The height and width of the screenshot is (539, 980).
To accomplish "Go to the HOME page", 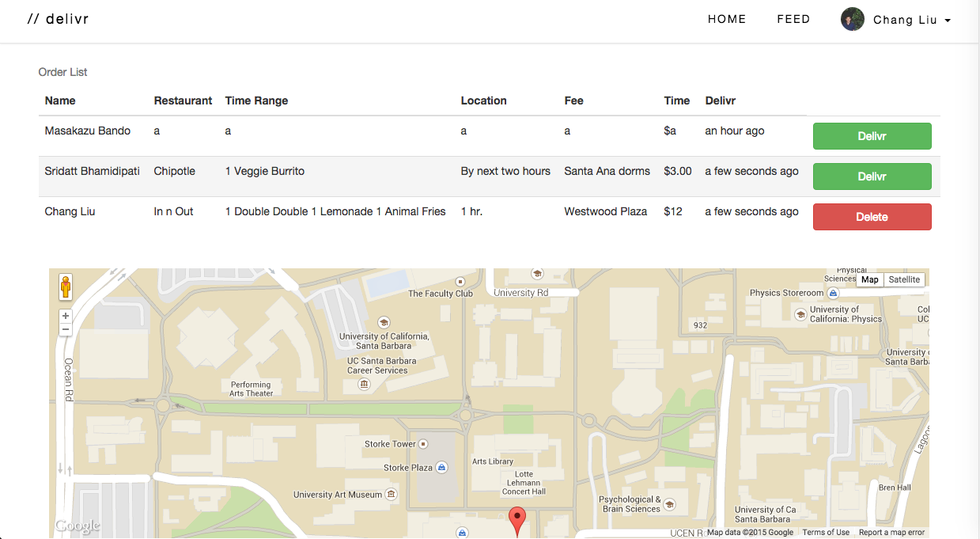I will tap(727, 19).
